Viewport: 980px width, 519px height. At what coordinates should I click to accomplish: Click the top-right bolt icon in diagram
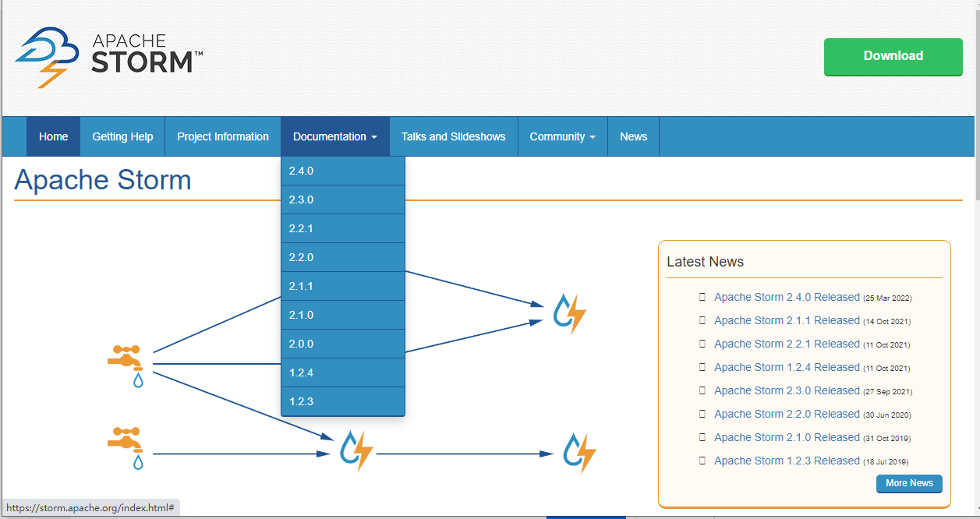(569, 313)
